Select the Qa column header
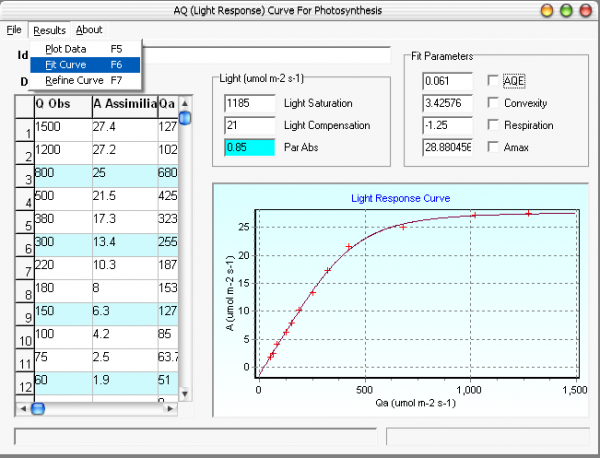This screenshot has width=600, height=458. (x=168, y=107)
